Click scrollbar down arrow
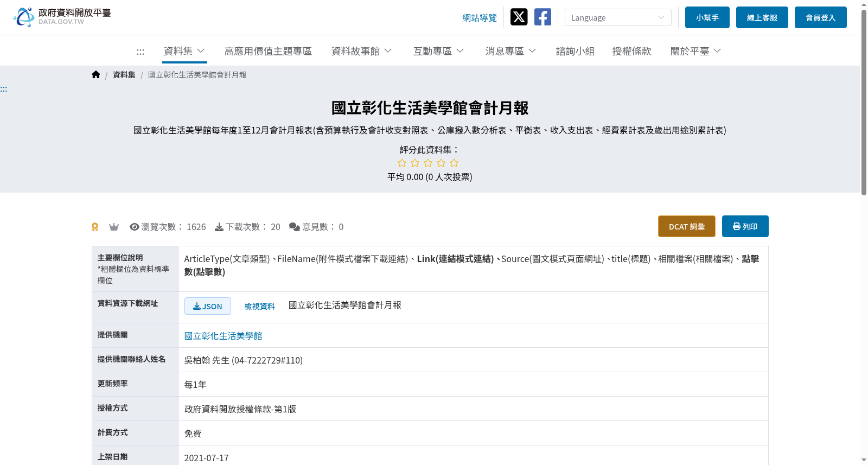This screenshot has width=868, height=465. click(864, 460)
